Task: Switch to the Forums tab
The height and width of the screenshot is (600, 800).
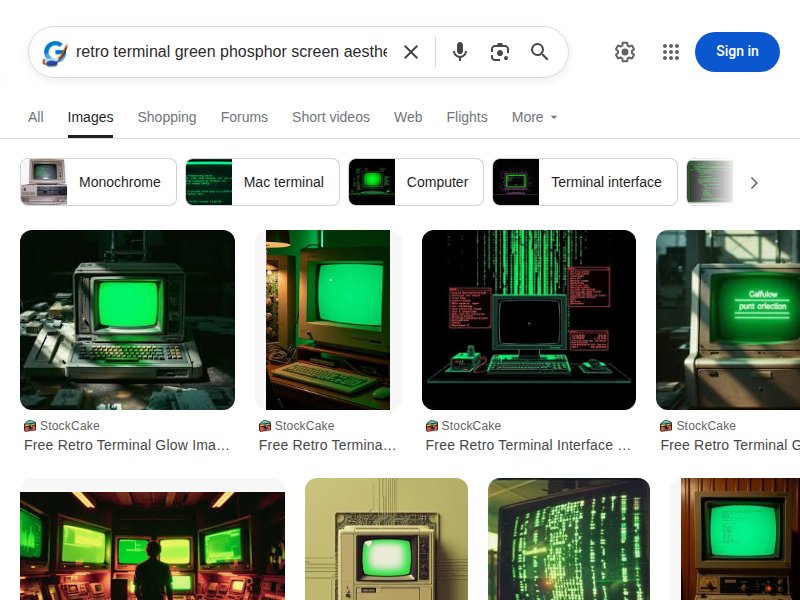Action: tap(244, 117)
